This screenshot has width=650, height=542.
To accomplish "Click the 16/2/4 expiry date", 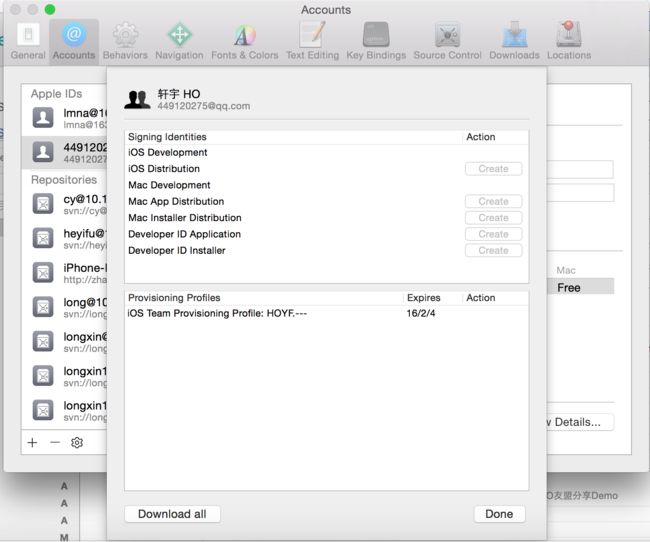I will coord(421,314).
